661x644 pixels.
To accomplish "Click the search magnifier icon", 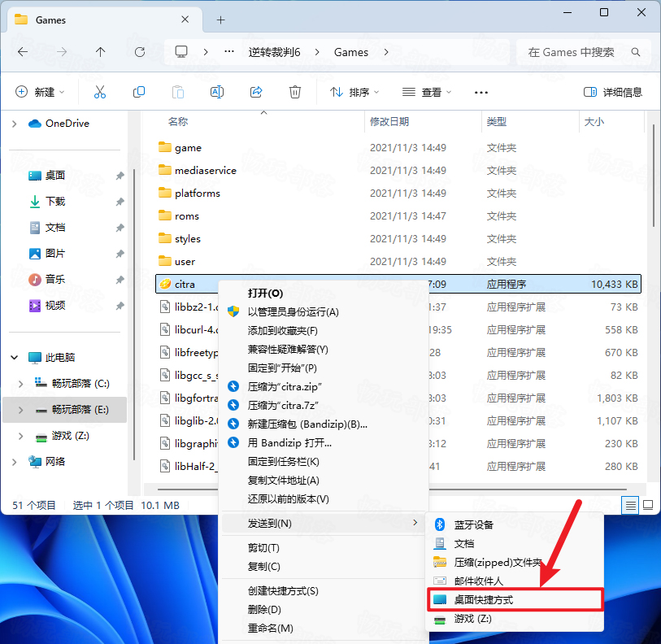I will [636, 52].
